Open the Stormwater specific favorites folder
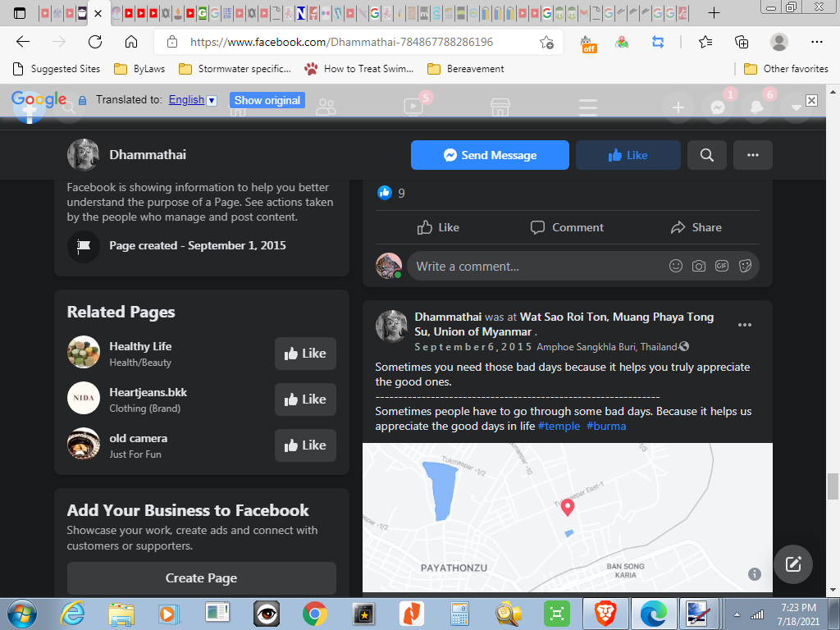840x630 pixels. 235,69
